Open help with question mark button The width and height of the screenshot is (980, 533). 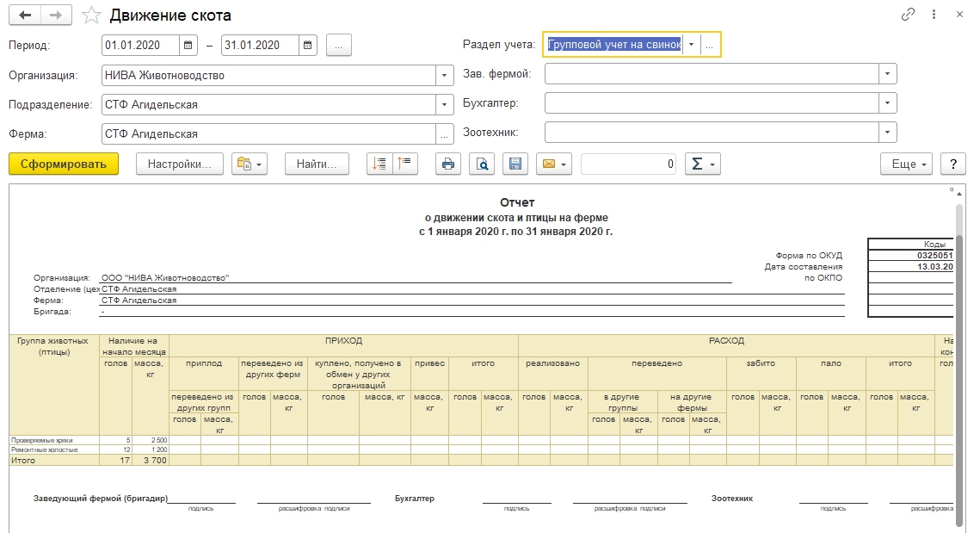tap(953, 164)
